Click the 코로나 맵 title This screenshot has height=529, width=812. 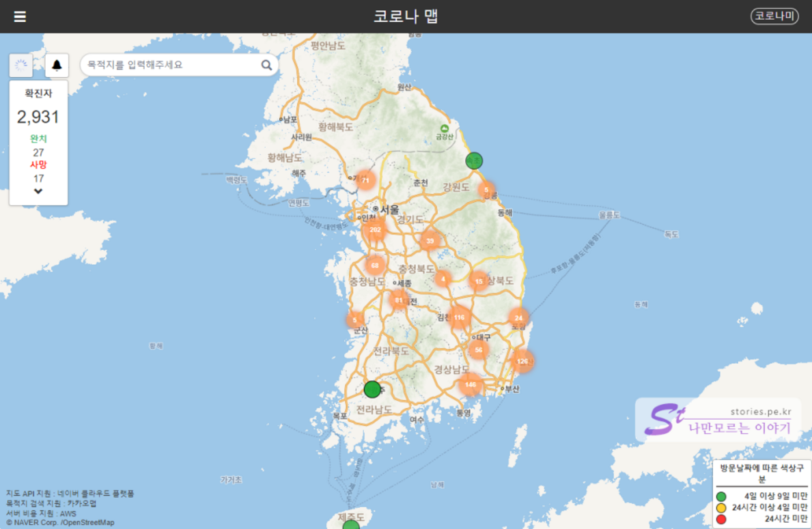[406, 16]
